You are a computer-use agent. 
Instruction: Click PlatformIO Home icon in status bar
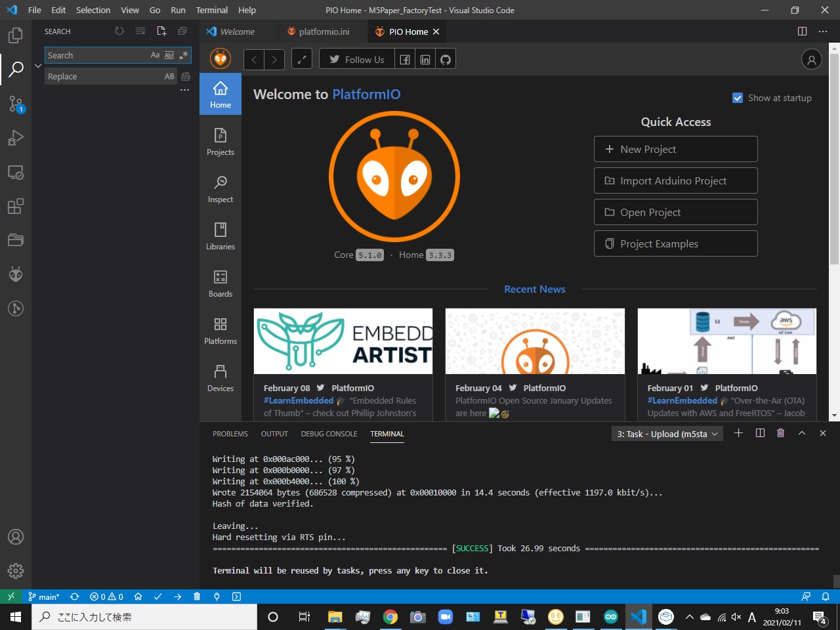point(138,597)
